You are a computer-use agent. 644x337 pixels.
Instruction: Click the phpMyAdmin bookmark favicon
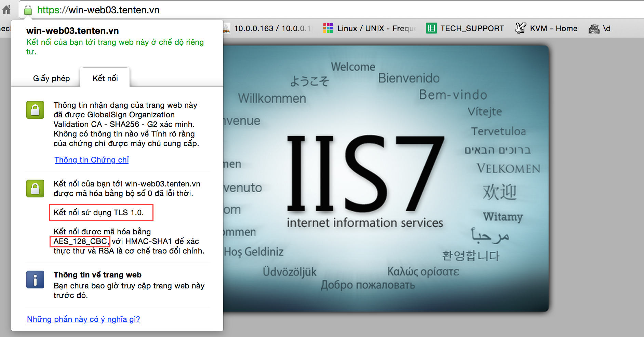coord(226,28)
